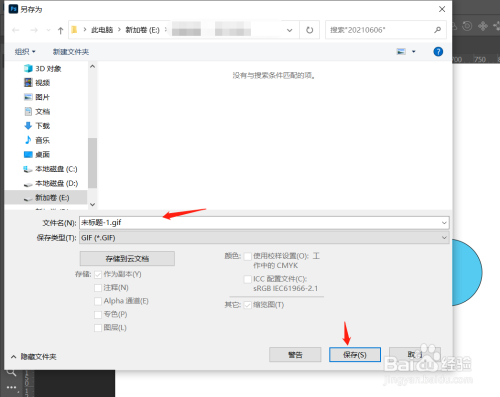Click the 保存(S) button
This screenshot has height=397, width=500.
[355, 355]
